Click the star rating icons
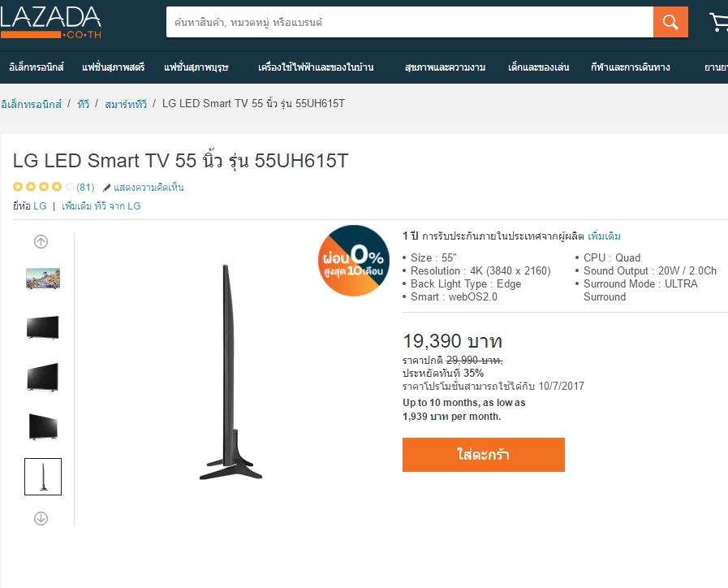The image size is (728, 588). coord(43,187)
